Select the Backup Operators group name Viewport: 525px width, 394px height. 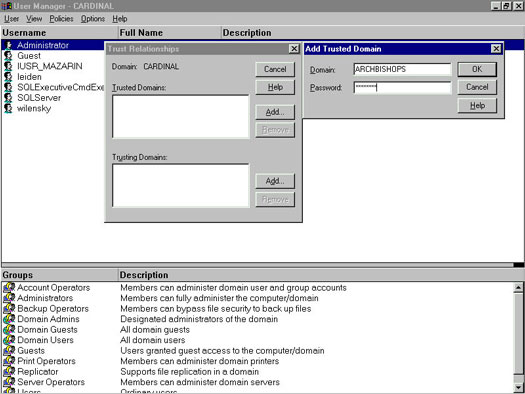click(53, 309)
